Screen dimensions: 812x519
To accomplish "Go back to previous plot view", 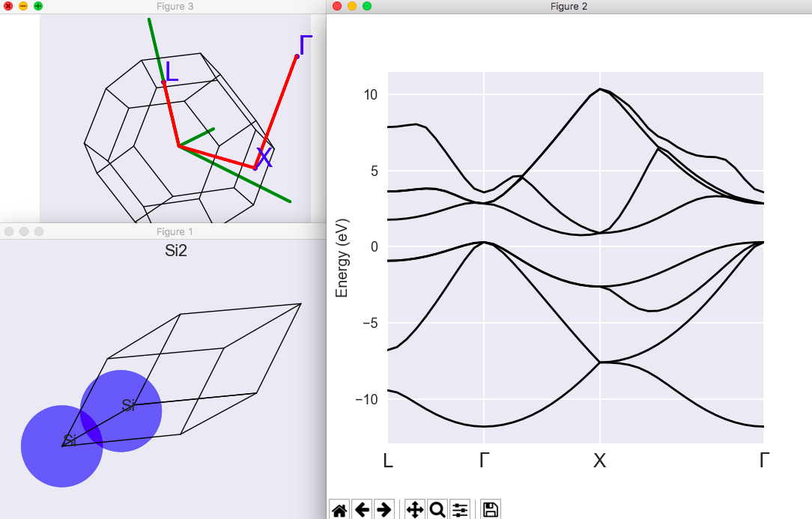I will 362,510.
